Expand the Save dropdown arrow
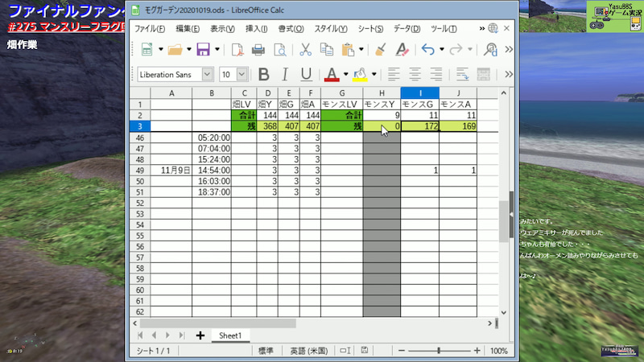644x362 pixels. 217,50
